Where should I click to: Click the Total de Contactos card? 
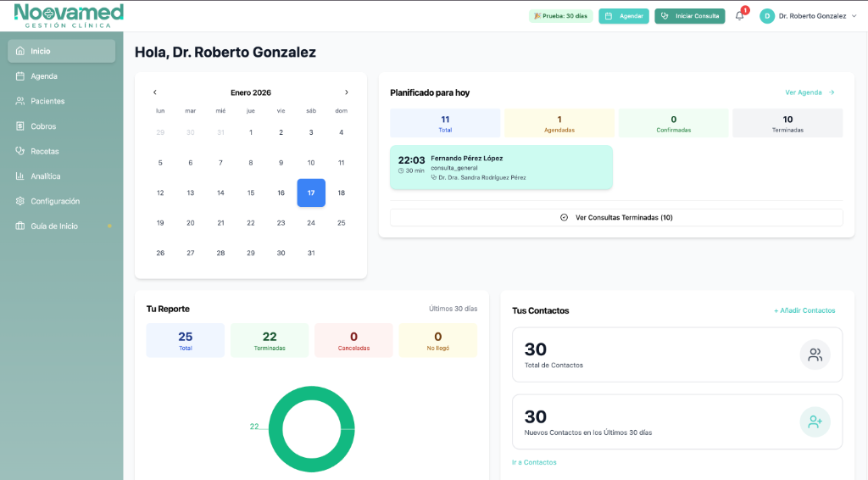677,354
